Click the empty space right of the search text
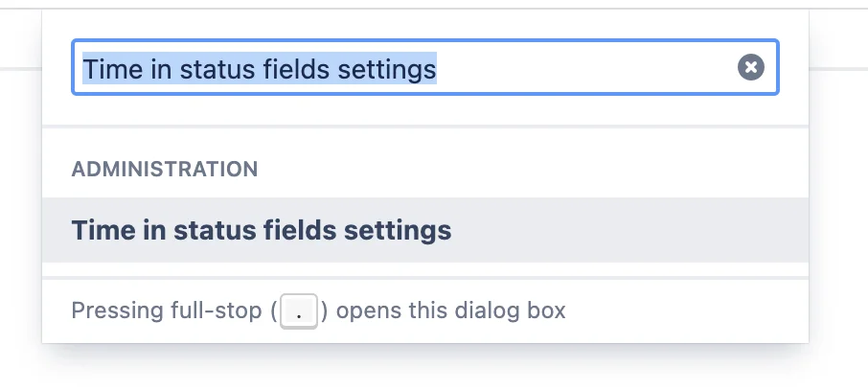The width and height of the screenshot is (868, 391). coord(586,68)
